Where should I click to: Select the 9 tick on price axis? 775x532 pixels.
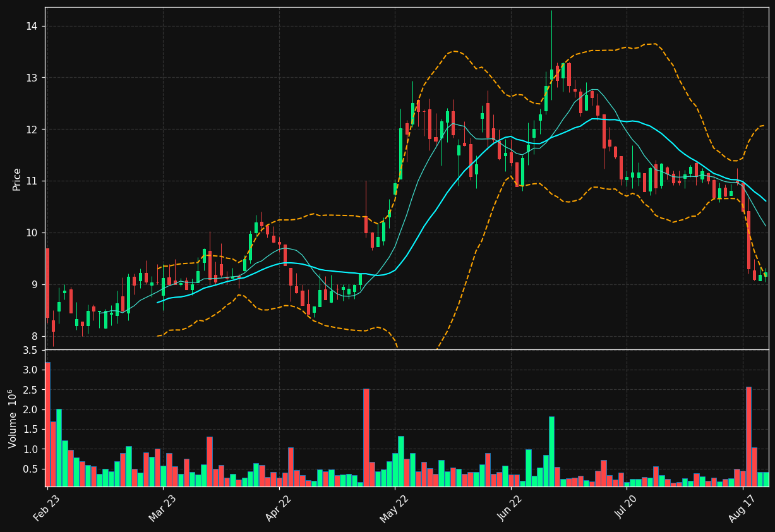[x=35, y=285]
